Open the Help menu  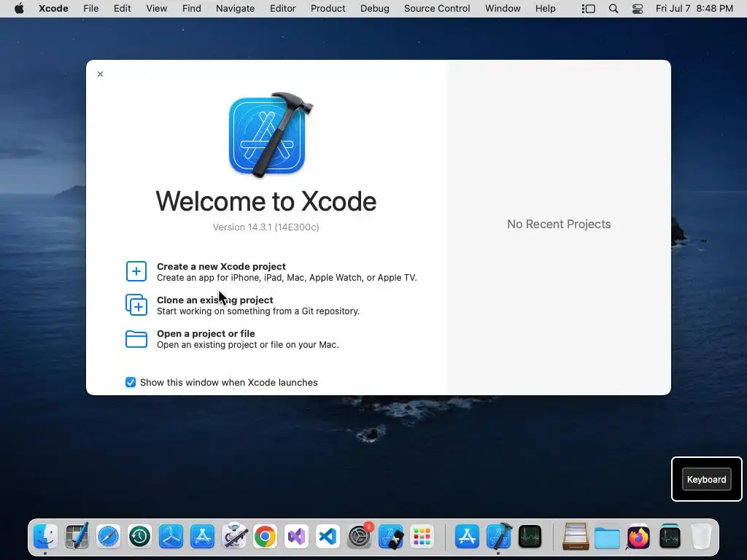point(545,9)
